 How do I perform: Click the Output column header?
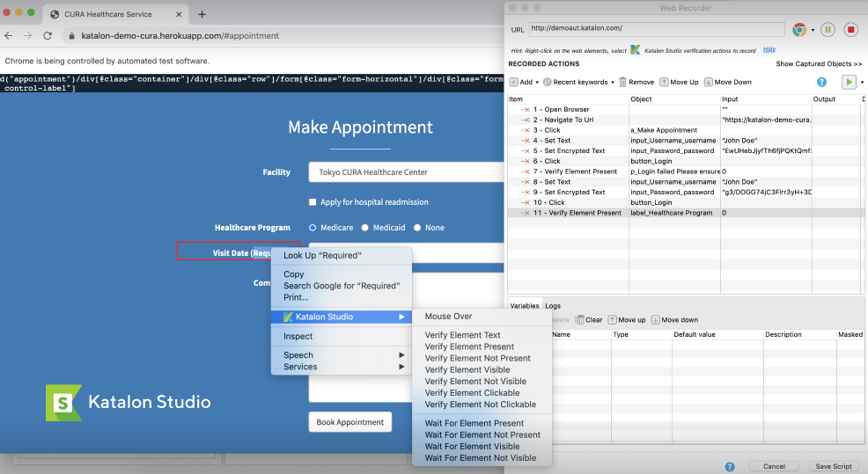(x=836, y=99)
